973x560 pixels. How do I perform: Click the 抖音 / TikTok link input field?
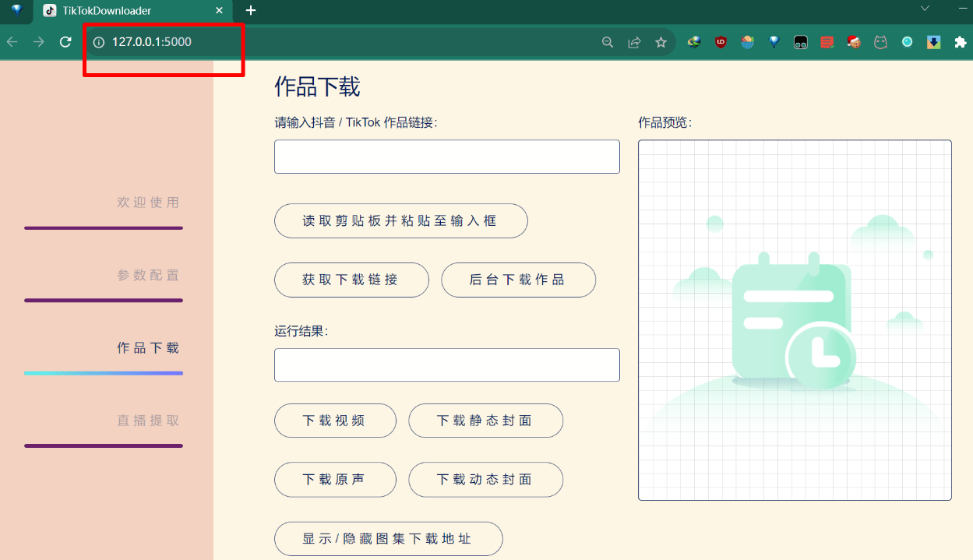[x=446, y=157]
